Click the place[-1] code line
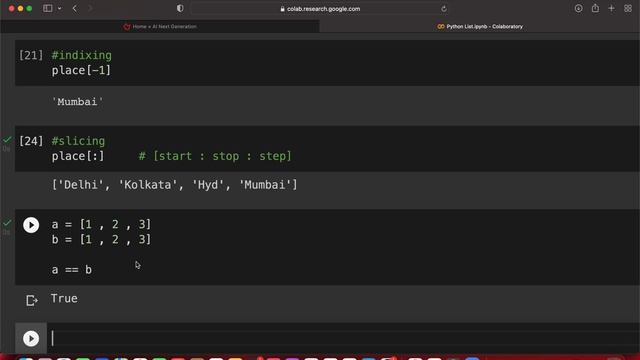This screenshot has width=640, height=360. click(81, 70)
